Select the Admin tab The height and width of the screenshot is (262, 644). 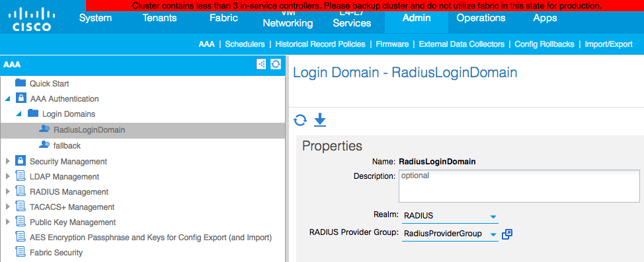pos(417,18)
